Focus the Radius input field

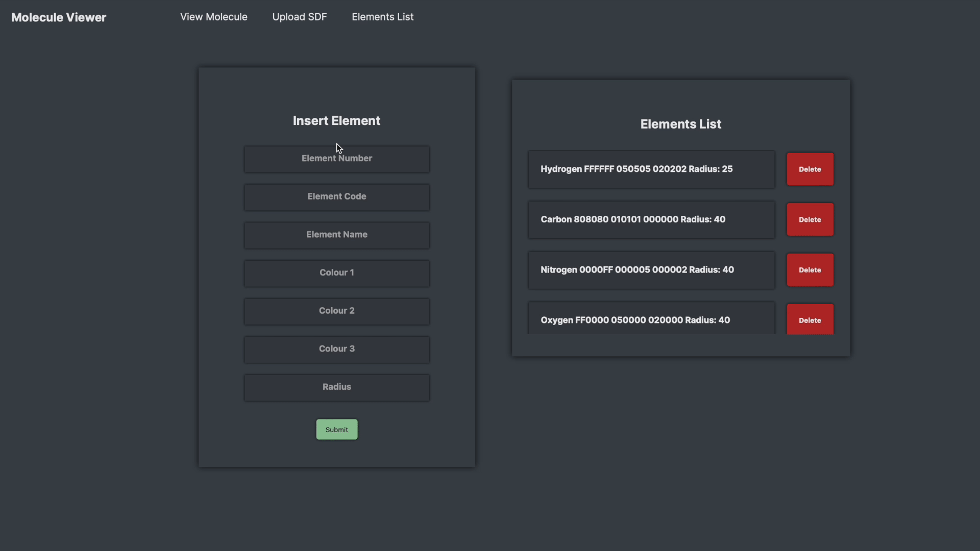tap(337, 387)
